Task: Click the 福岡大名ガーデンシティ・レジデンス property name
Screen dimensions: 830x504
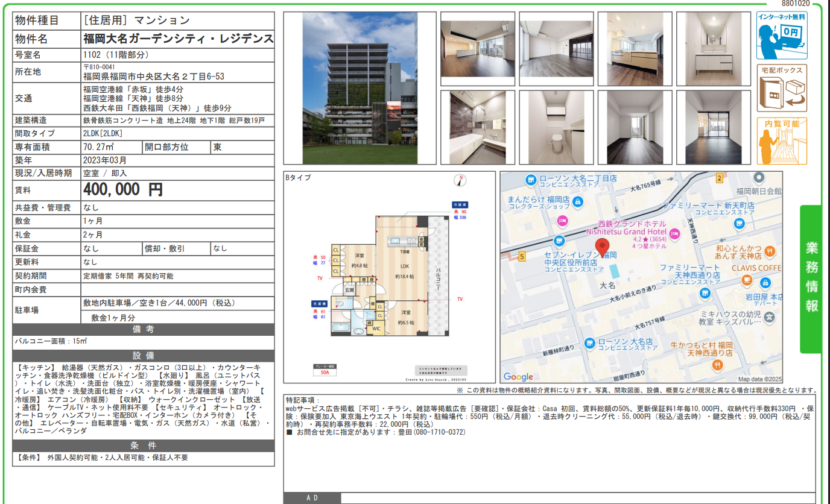Action: click(178, 39)
